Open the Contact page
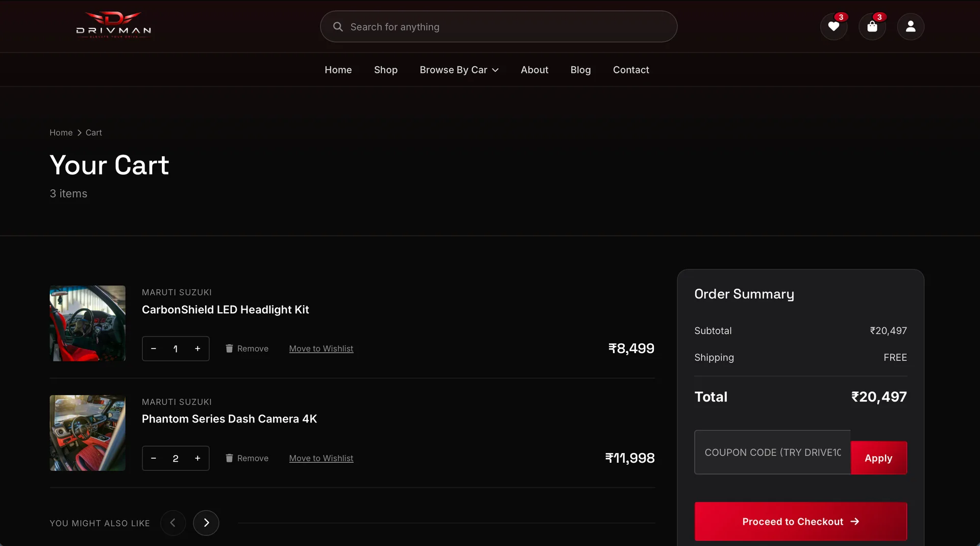 631,70
